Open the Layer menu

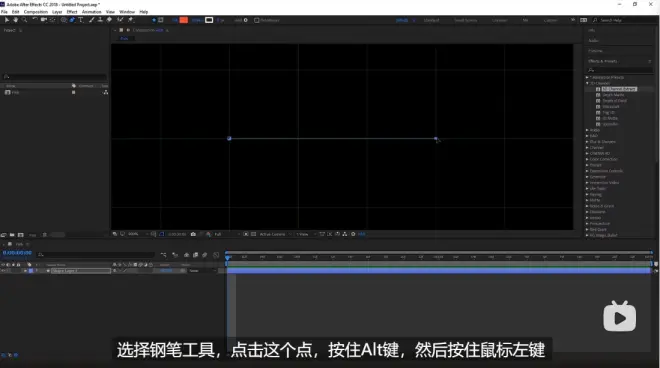[x=57, y=12]
